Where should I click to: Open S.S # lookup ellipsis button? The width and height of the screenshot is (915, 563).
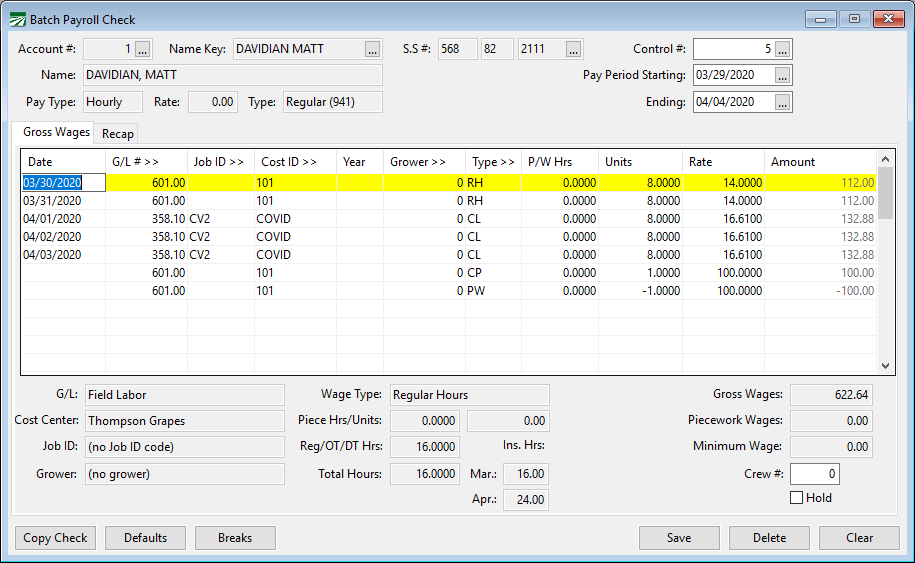point(574,49)
